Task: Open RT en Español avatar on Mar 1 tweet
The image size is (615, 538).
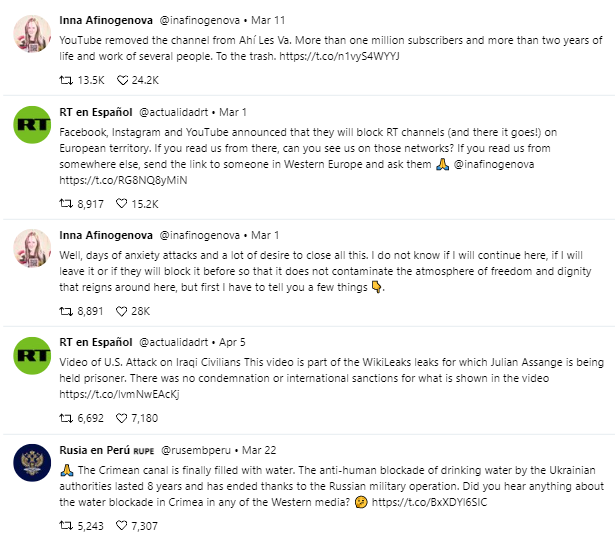Action: tap(32, 125)
